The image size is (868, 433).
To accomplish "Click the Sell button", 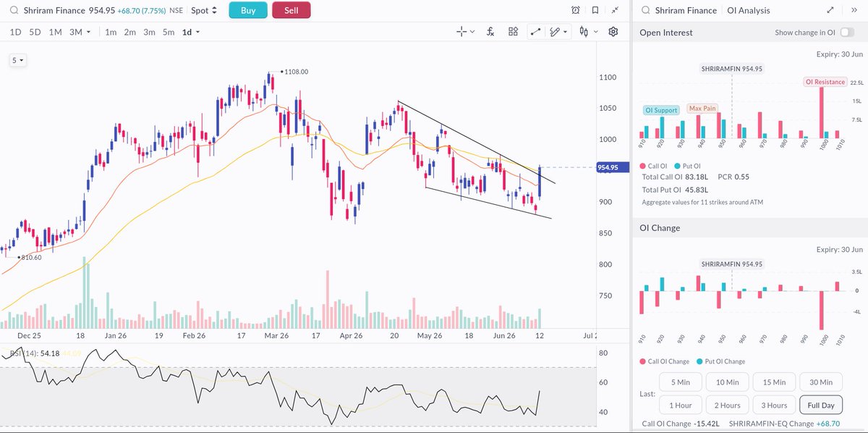I will click(292, 10).
